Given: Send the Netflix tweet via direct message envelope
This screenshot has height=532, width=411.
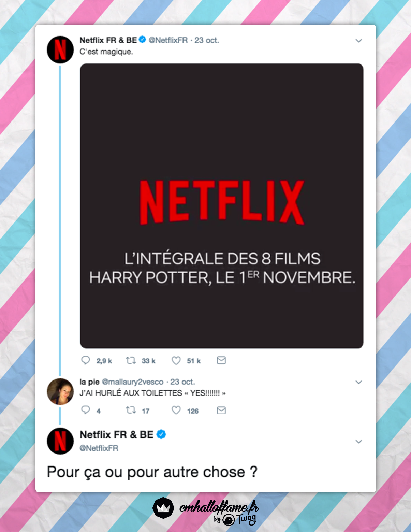Looking at the screenshot, I should 221,360.
